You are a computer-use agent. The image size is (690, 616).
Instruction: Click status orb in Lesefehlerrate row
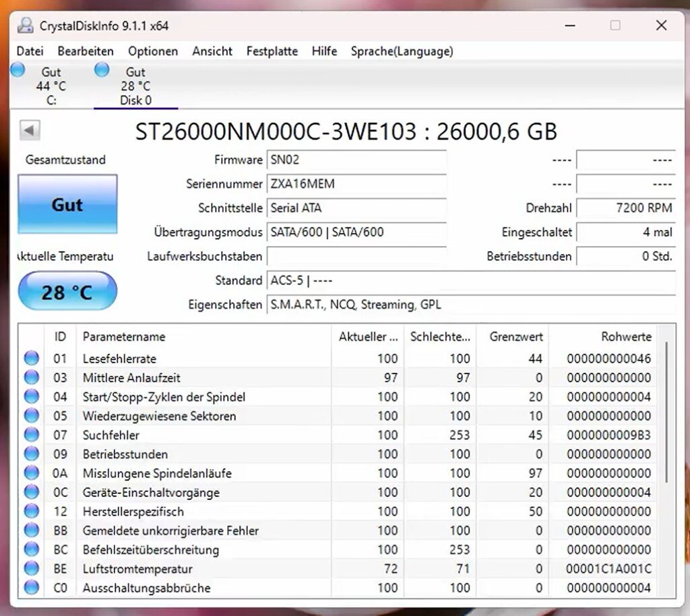coord(31,358)
